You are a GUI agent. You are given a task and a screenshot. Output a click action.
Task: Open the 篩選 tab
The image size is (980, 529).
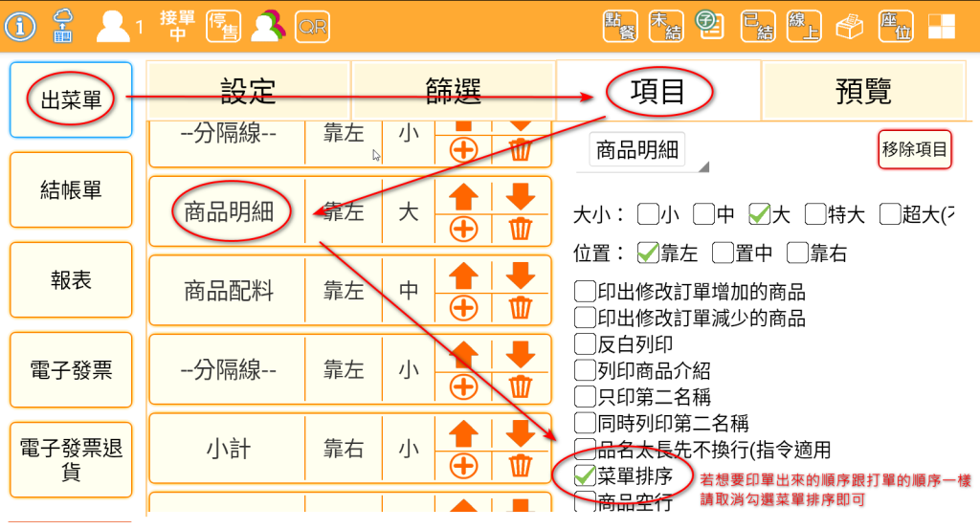[x=453, y=91]
